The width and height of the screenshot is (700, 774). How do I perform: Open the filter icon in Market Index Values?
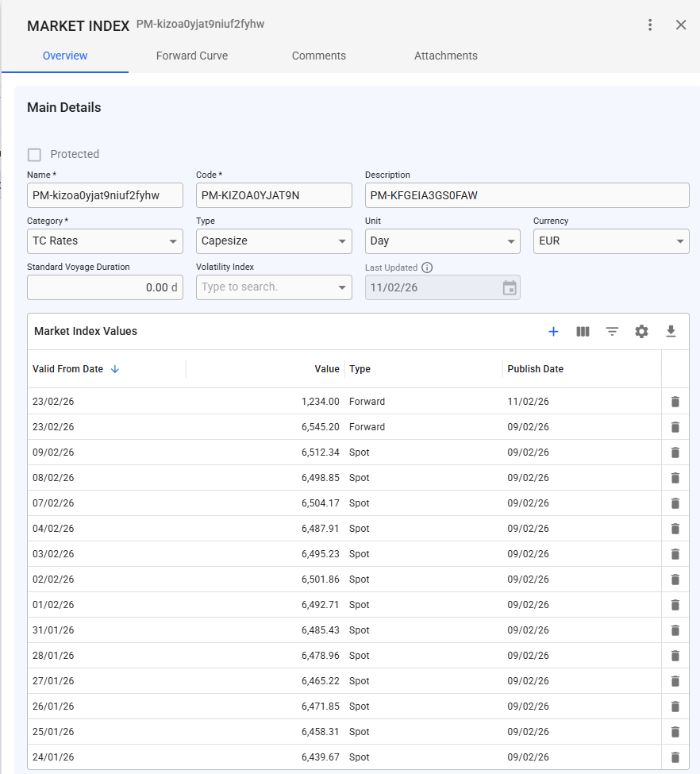point(612,332)
